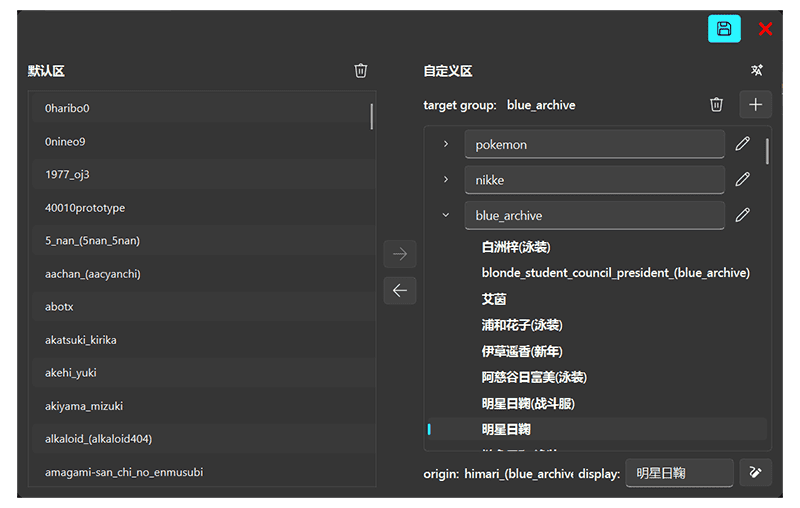Click the nikke group name field
Viewport: 800px width, 508px height.
[x=594, y=180]
